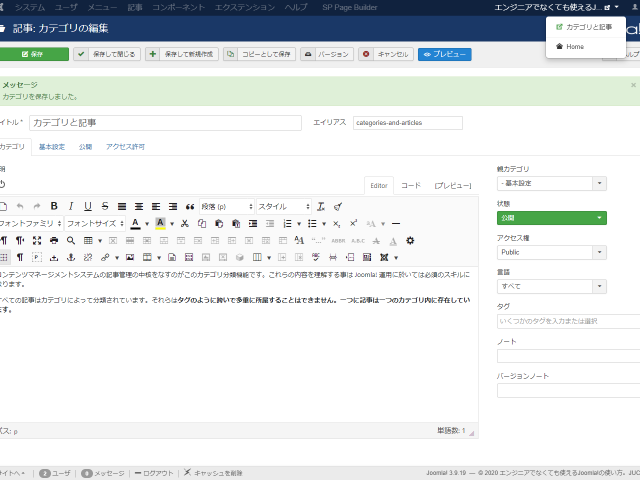Click メッセージ link in status bar
The width and height of the screenshot is (640, 480).
103,473
